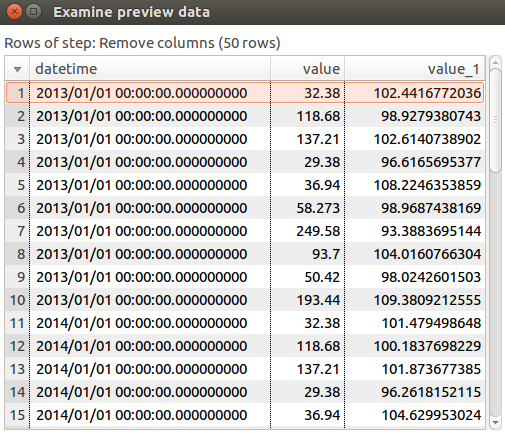Maximize the Examine preview data window

[x=33, y=12]
